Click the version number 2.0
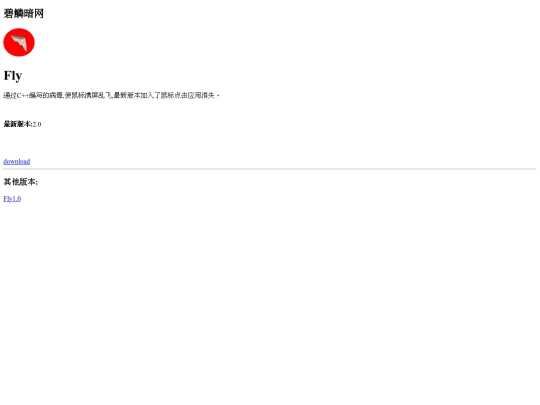Viewport: 540px width, 405px height. 37,124
